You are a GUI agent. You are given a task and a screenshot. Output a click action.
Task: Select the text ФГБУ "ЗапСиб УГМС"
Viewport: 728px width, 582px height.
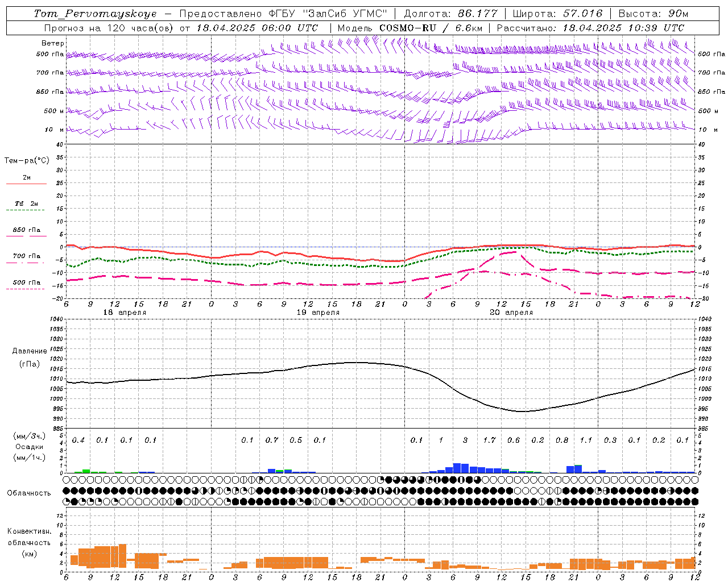(327, 14)
